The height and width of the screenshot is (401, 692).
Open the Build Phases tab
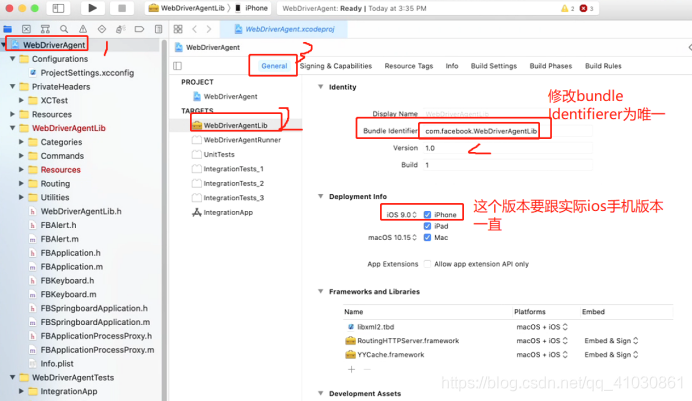click(550, 66)
